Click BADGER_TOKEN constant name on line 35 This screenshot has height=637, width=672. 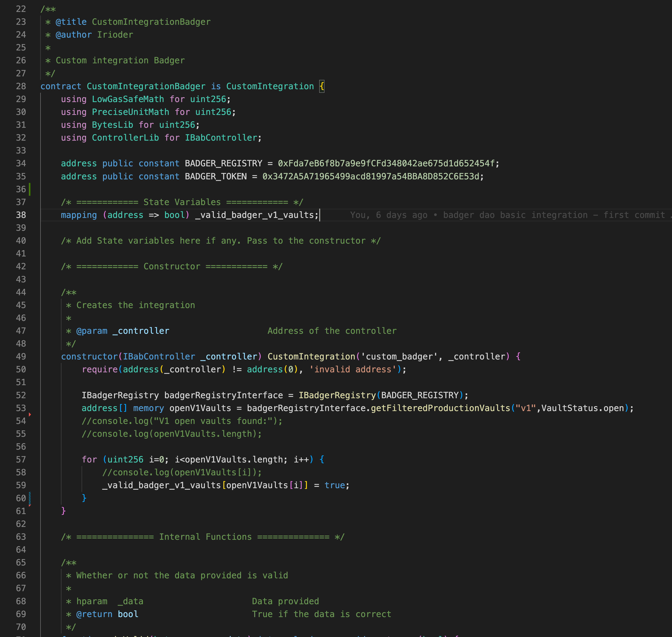pos(216,176)
